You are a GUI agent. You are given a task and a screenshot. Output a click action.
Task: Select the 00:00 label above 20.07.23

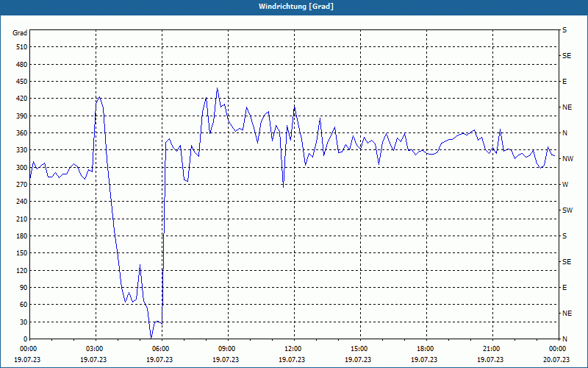pyautogui.click(x=556, y=349)
